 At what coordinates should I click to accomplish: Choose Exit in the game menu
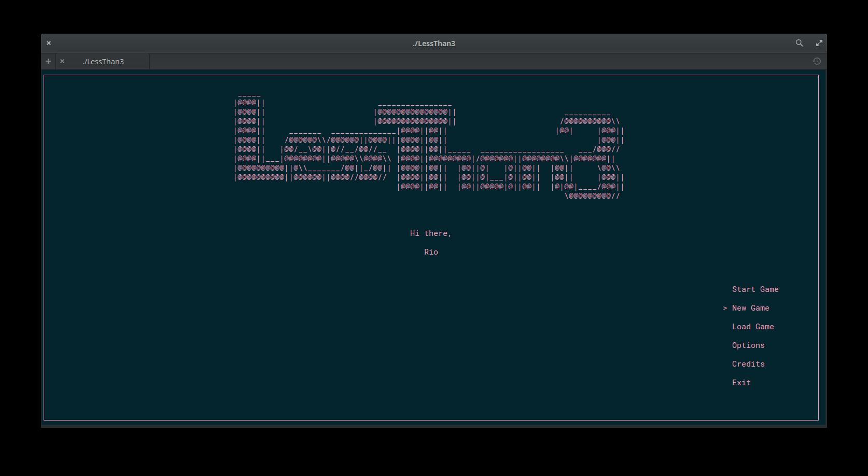[741, 383]
